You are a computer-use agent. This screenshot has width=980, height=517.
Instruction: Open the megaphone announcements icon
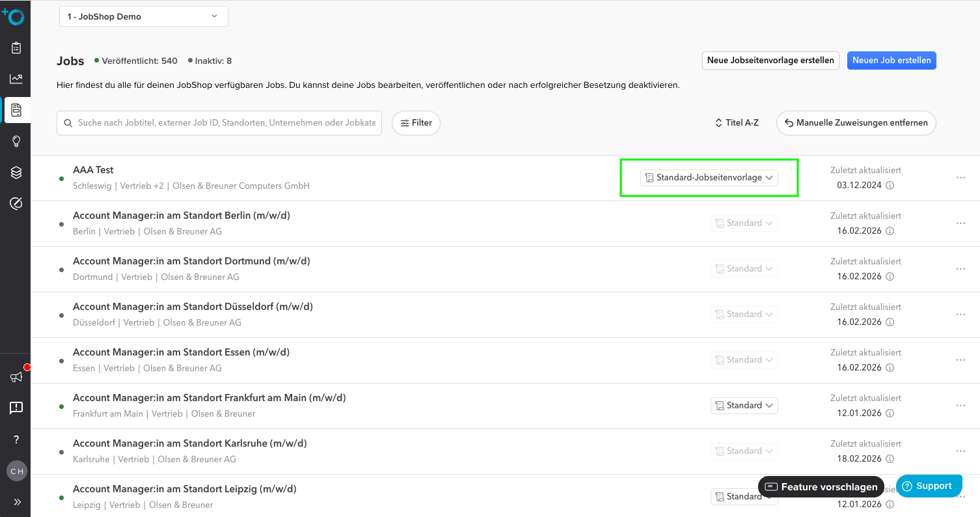click(x=16, y=377)
